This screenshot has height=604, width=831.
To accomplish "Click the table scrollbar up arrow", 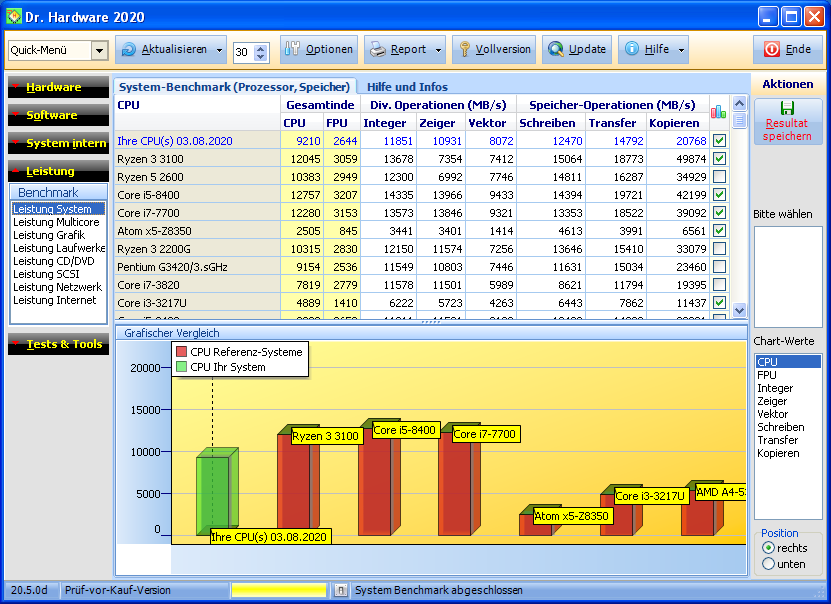I will click(739, 103).
